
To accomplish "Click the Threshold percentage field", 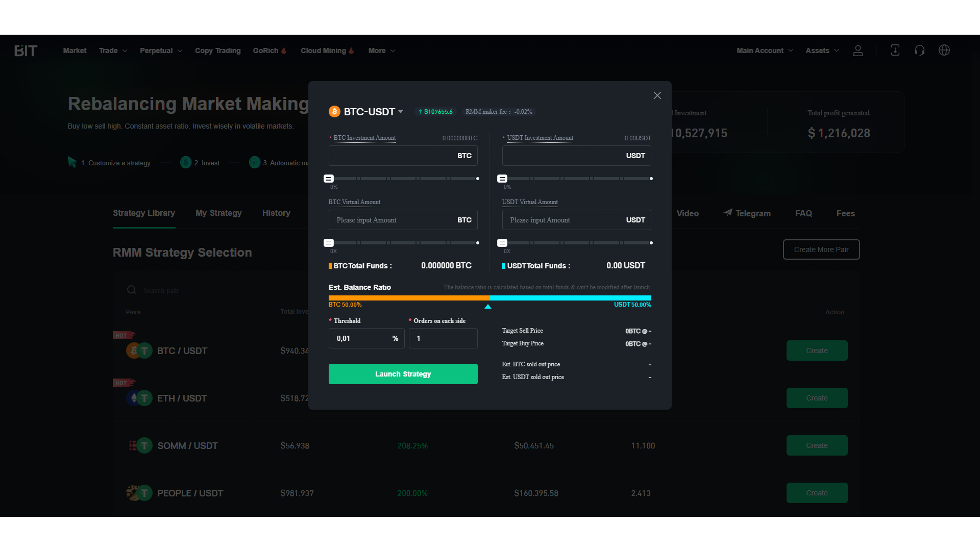I will click(366, 338).
